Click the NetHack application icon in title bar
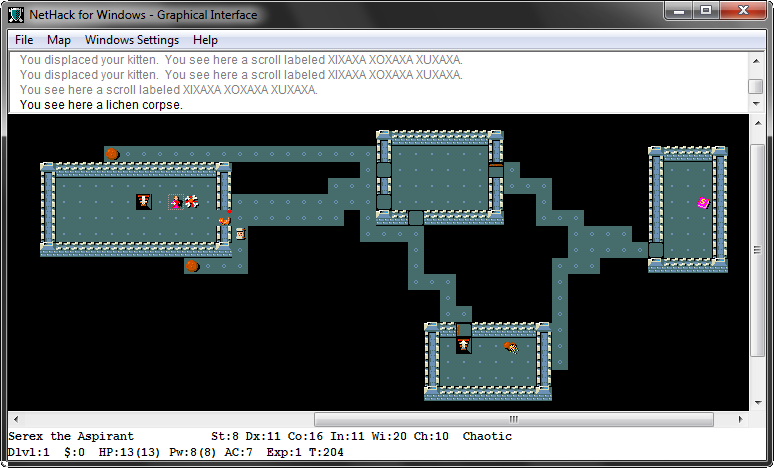This screenshot has width=774, height=468. point(16,15)
